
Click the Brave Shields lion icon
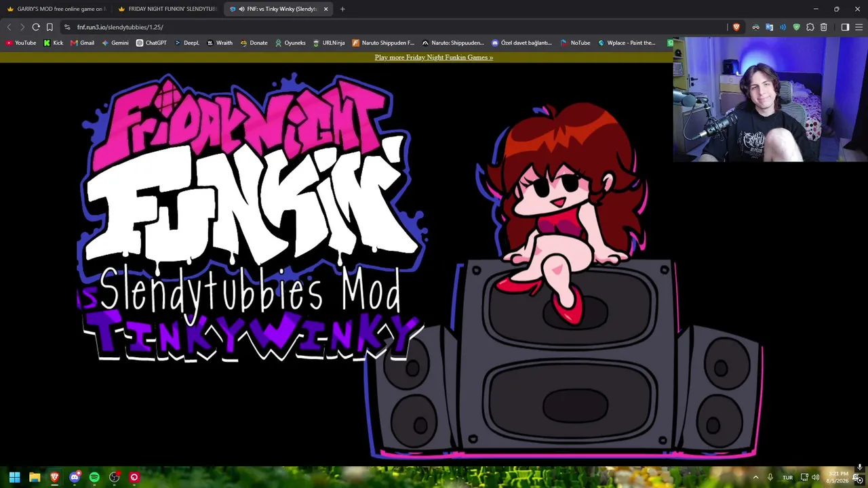[x=736, y=27]
